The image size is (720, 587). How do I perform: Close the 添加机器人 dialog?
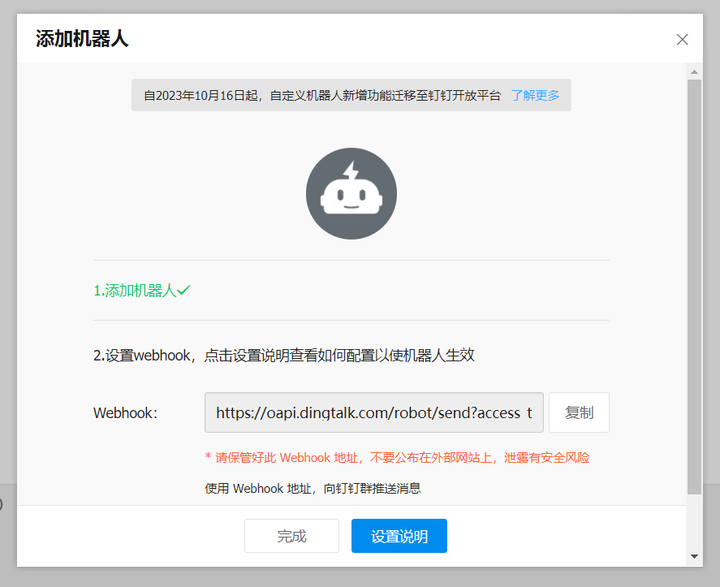pyautogui.click(x=682, y=40)
